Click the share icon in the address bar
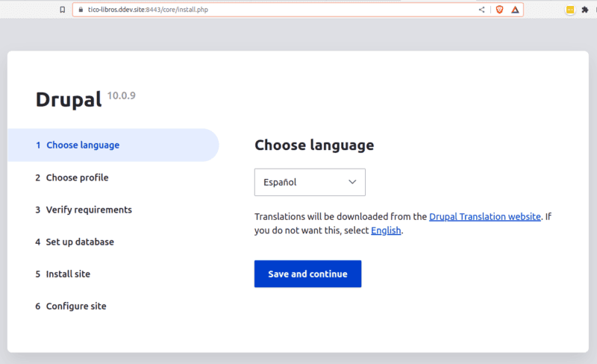The image size is (597, 364). tap(481, 10)
